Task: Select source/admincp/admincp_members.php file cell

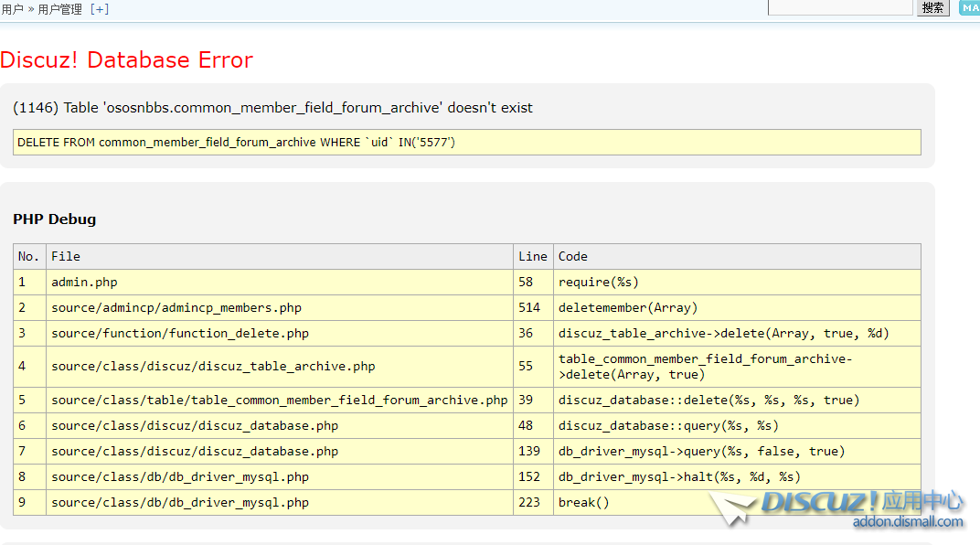Action: 280,307
